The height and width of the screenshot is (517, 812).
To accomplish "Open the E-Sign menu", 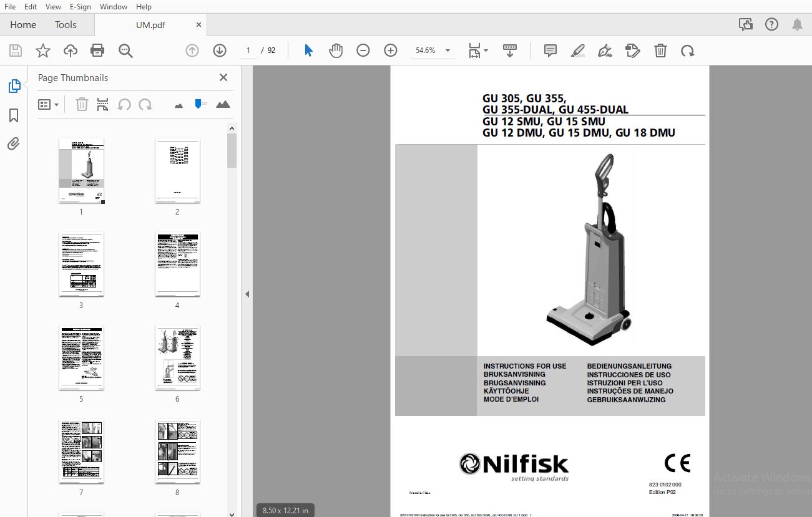I will click(81, 6).
